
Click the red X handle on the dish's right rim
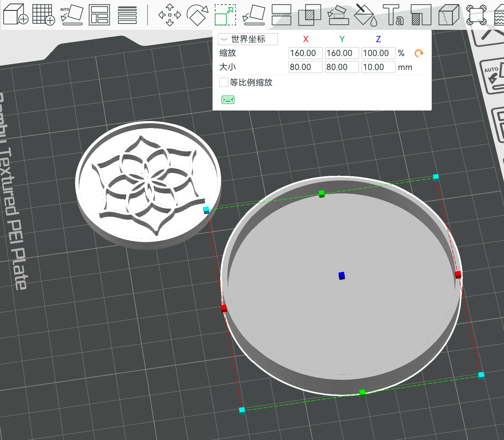click(x=458, y=274)
